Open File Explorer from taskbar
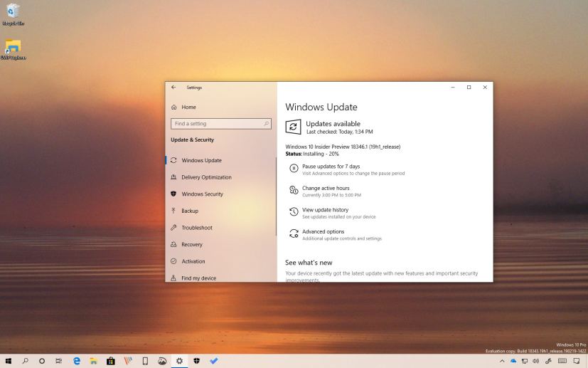This screenshot has height=368, width=588. click(93, 361)
